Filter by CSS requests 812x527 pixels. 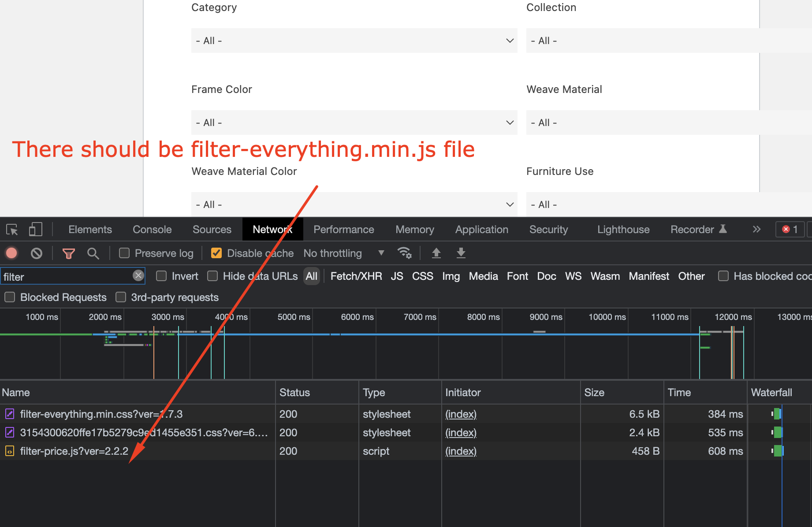click(423, 276)
